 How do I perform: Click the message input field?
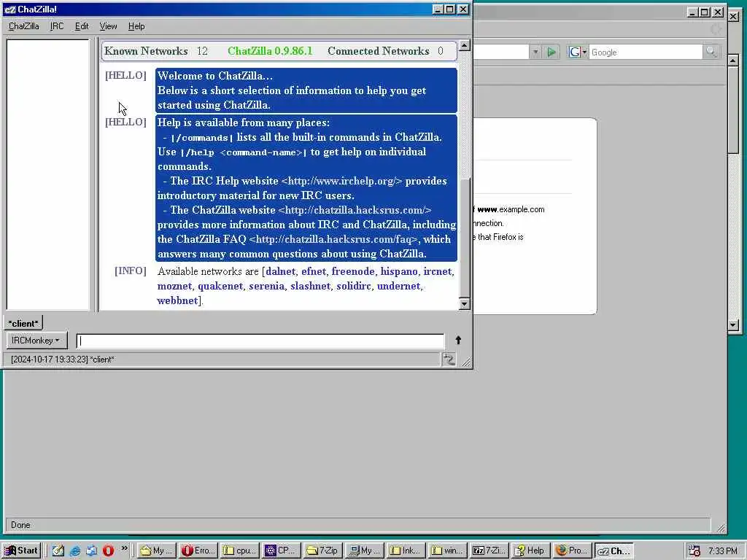(260, 341)
